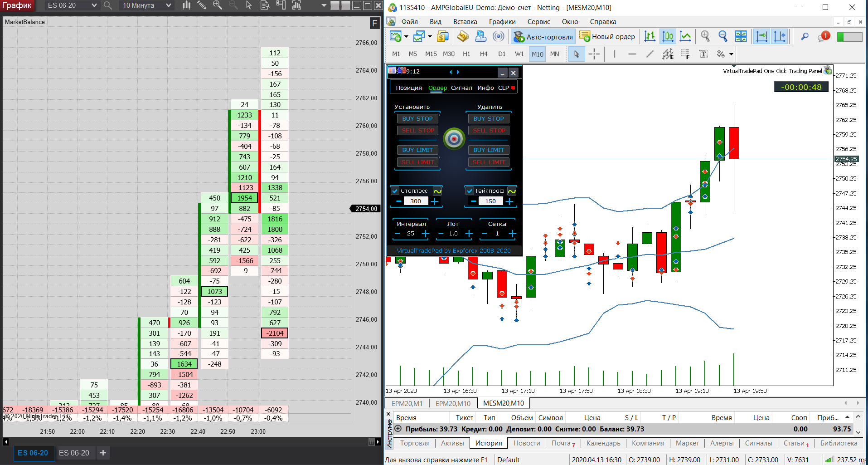Open the Сервис menu

point(538,22)
